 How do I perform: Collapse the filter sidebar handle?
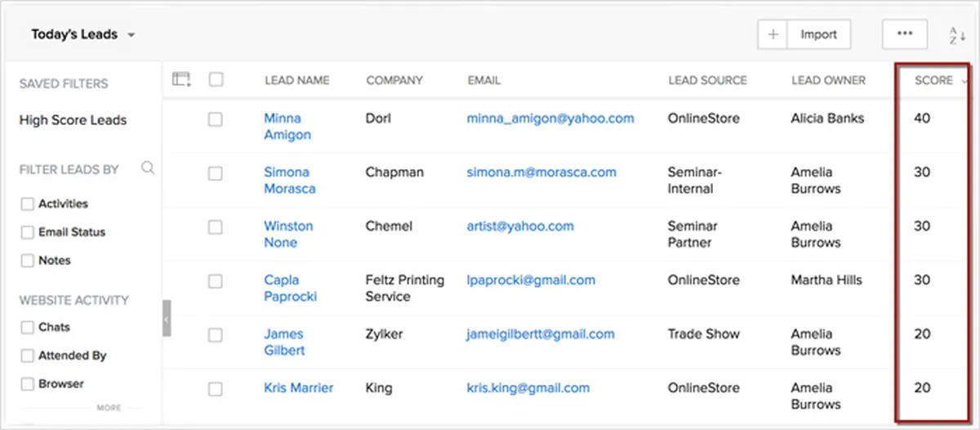click(167, 319)
